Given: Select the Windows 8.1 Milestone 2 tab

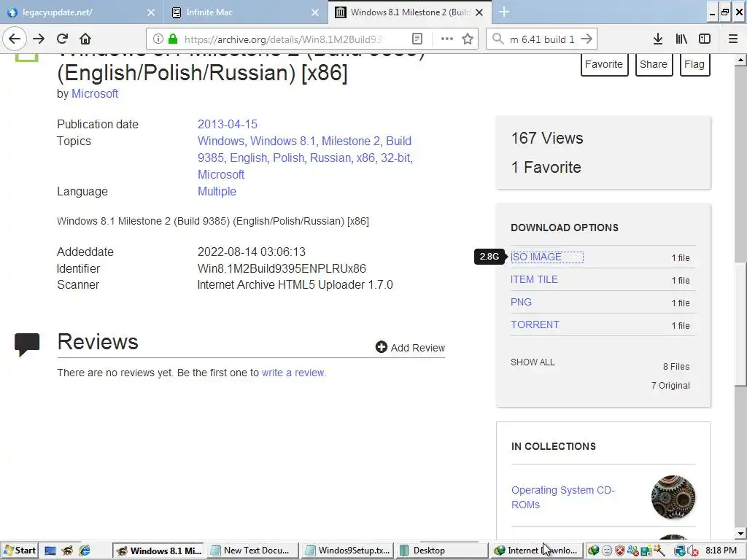Looking at the screenshot, I should click(x=410, y=12).
